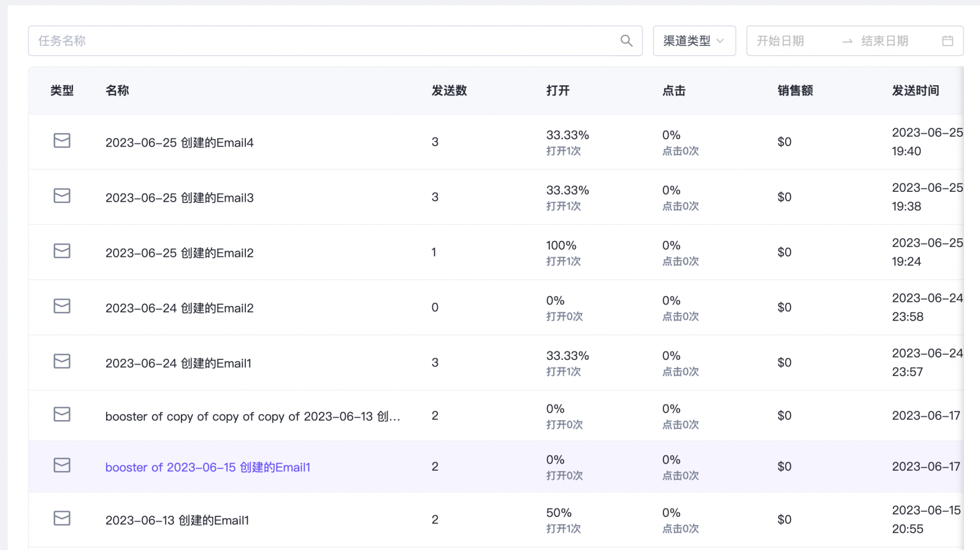Image resolution: width=980 pixels, height=550 pixels.
Task: Open booster of copy of copy task
Action: click(252, 416)
